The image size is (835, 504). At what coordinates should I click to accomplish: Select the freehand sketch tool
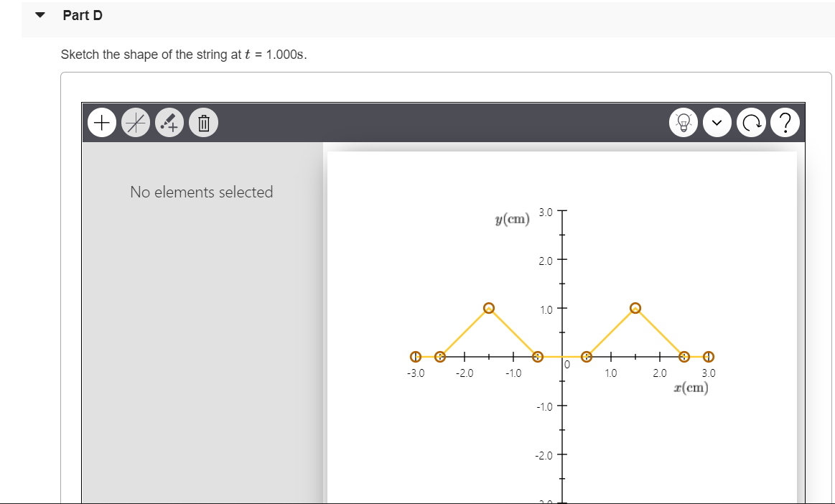click(x=169, y=122)
